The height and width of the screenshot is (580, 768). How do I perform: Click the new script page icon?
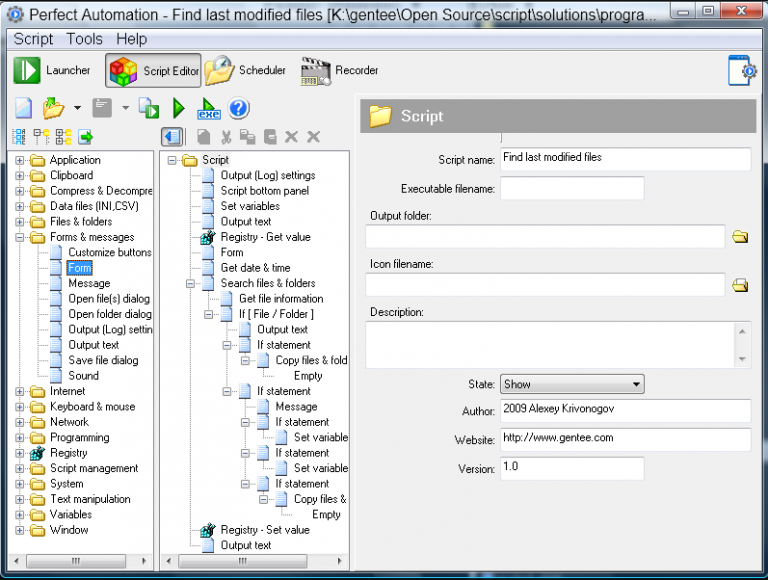(23, 108)
